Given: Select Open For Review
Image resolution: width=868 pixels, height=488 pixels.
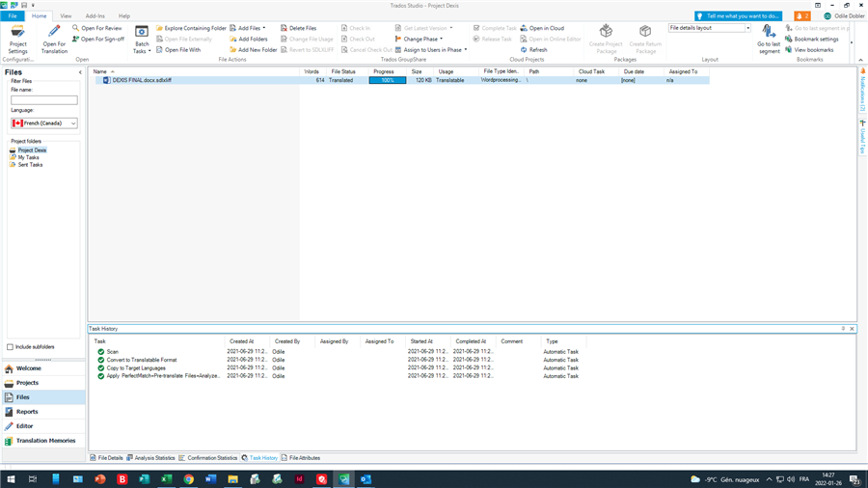Looking at the screenshot, I should (x=96, y=28).
